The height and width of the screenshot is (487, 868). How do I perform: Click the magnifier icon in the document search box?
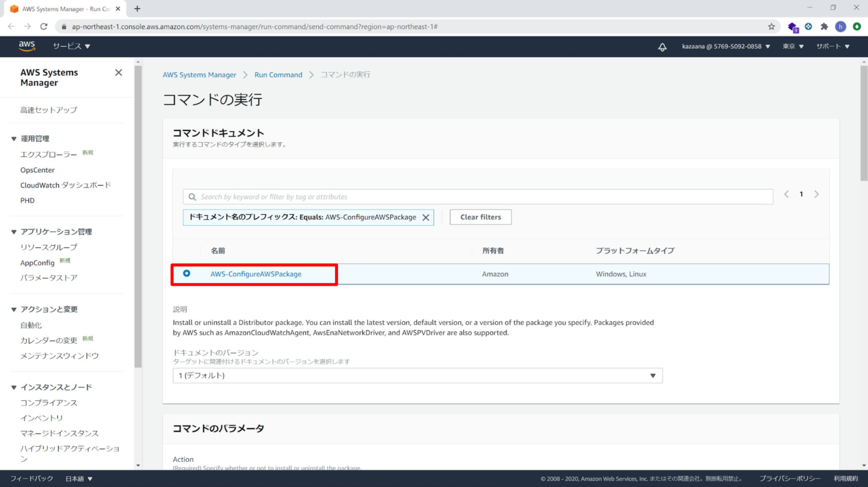[193, 197]
